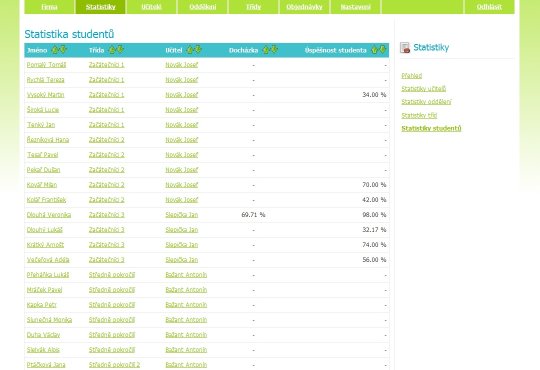Screen dimensions: 540x370
Task: Open teacher Slepička Jan in Krátký Arnošt row
Action: tap(182, 245)
